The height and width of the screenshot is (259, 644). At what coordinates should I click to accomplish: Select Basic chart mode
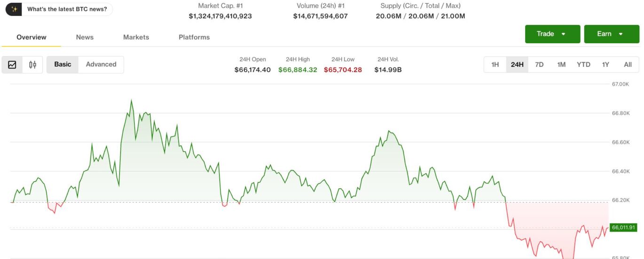pyautogui.click(x=63, y=65)
